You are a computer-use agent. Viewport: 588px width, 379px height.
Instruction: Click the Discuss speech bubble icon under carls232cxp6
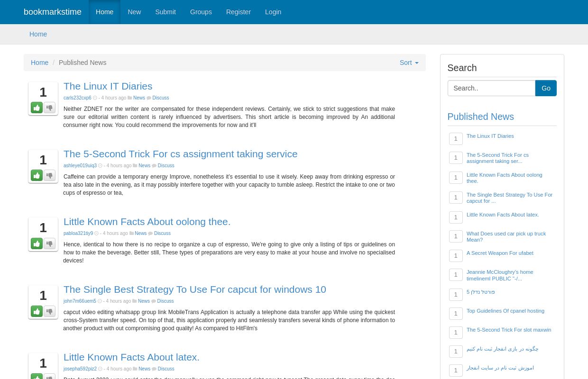pos(149,98)
